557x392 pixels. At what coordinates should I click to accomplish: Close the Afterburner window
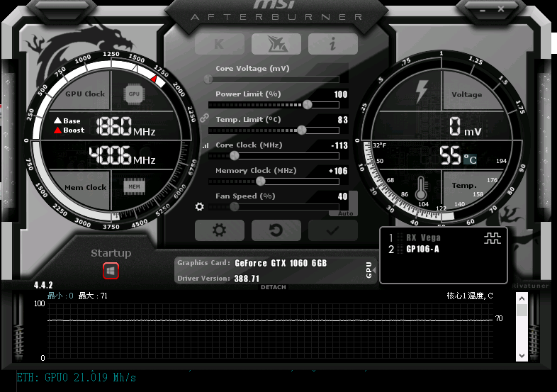(x=501, y=9)
